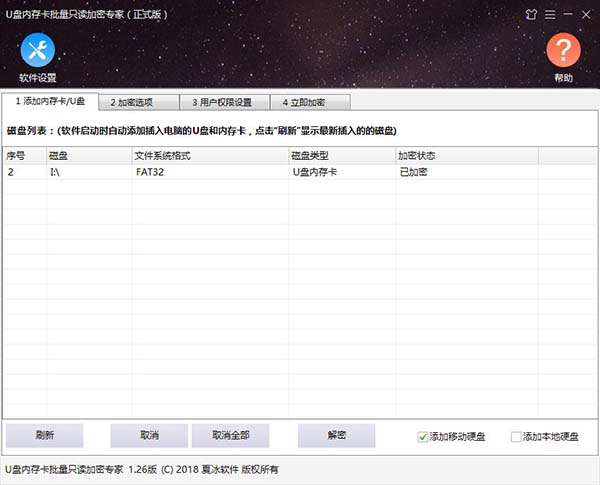Click the status bar version text 1.26版
This screenshot has height=485, width=600.
coord(142,469)
